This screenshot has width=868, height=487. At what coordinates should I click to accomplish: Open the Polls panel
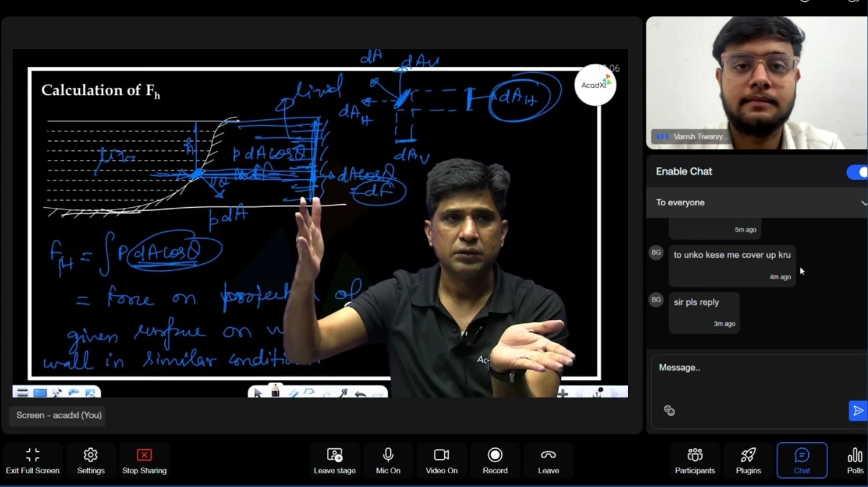[854, 460]
